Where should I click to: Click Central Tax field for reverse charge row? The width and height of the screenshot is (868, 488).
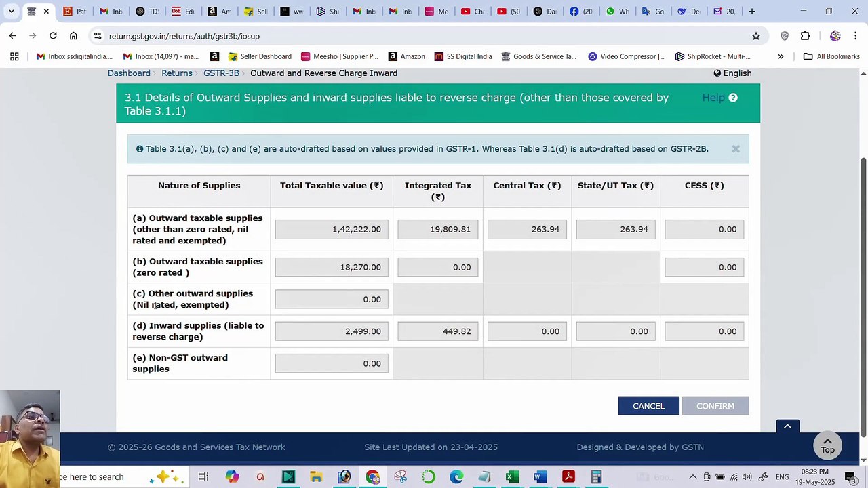pos(527,331)
